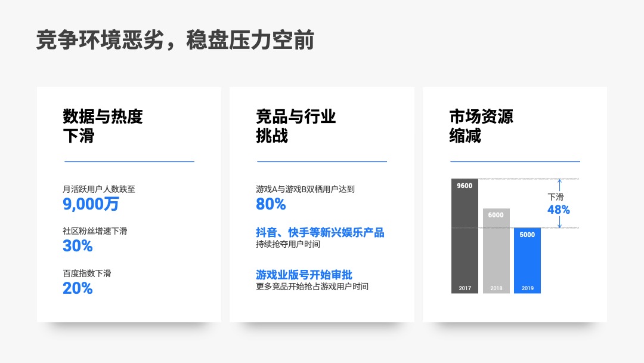Select the heading 数据与热度下滑
The width and height of the screenshot is (644, 363).
pos(103,126)
